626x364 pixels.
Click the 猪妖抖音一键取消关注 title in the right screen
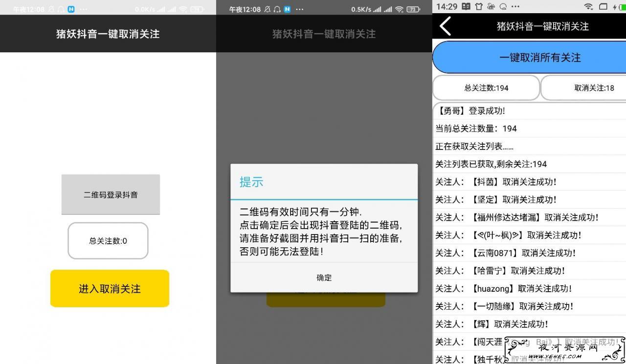pos(543,26)
